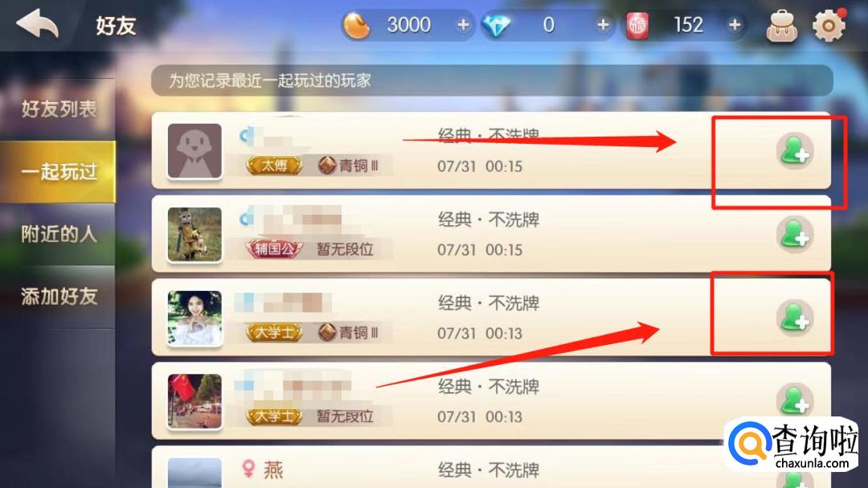Add diamonds using plus button
The height and width of the screenshot is (488, 868).
(603, 25)
